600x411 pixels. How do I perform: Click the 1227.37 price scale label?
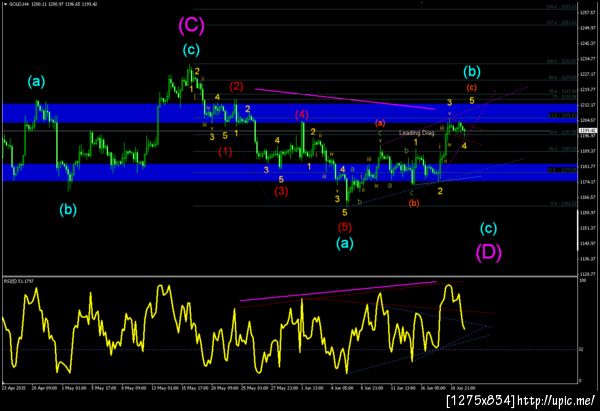pyautogui.click(x=588, y=74)
